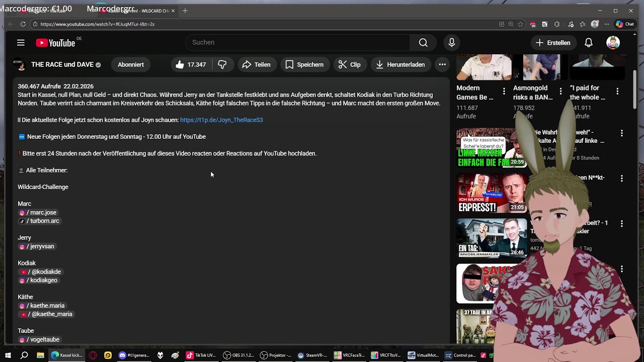644x362 pixels.
Task: Open vogeltaube Instagram link
Action: 39,340
